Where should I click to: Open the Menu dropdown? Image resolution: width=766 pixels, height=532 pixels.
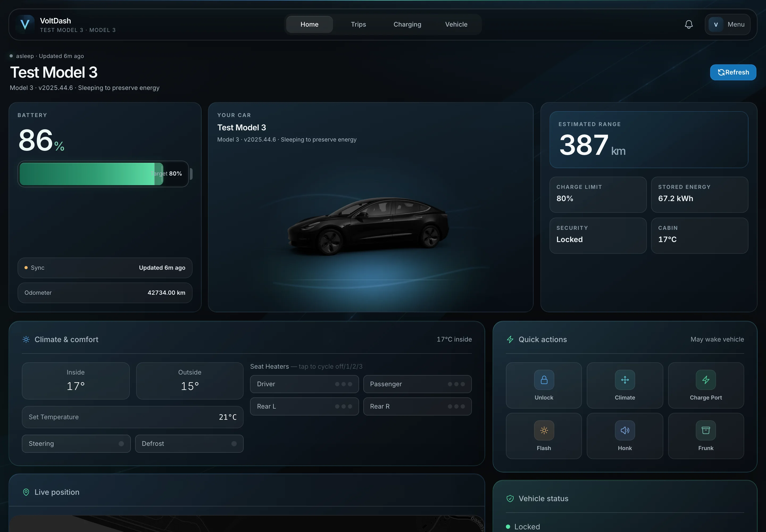click(727, 24)
